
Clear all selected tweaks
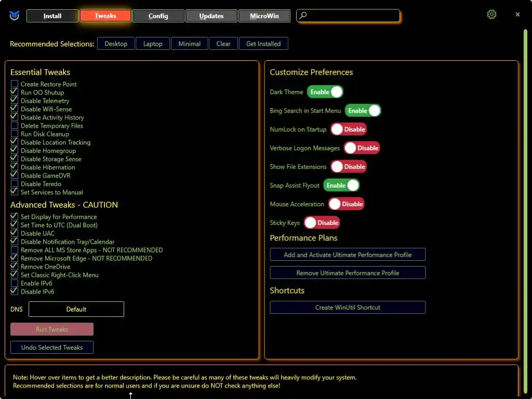[223, 44]
